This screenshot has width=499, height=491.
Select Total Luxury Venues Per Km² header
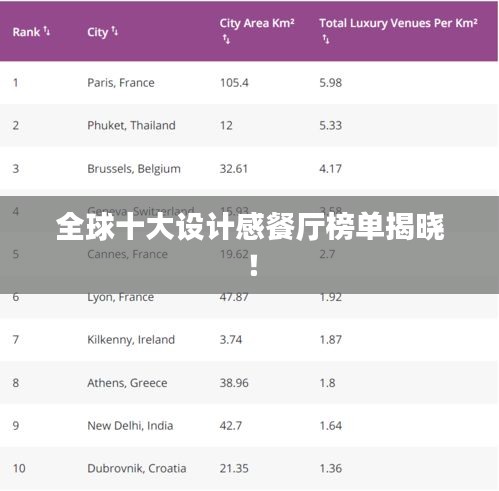pyautogui.click(x=398, y=23)
